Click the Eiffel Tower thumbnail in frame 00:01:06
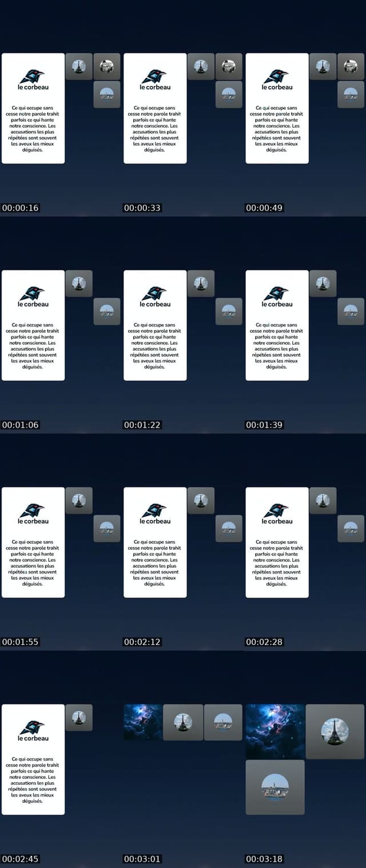366x868 pixels. pyautogui.click(x=79, y=284)
